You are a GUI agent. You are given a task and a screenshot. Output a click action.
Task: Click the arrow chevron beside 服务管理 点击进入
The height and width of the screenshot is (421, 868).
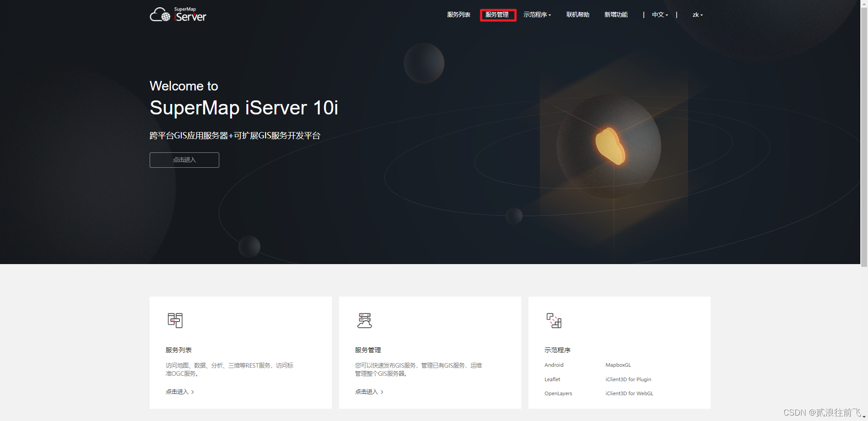(x=382, y=392)
